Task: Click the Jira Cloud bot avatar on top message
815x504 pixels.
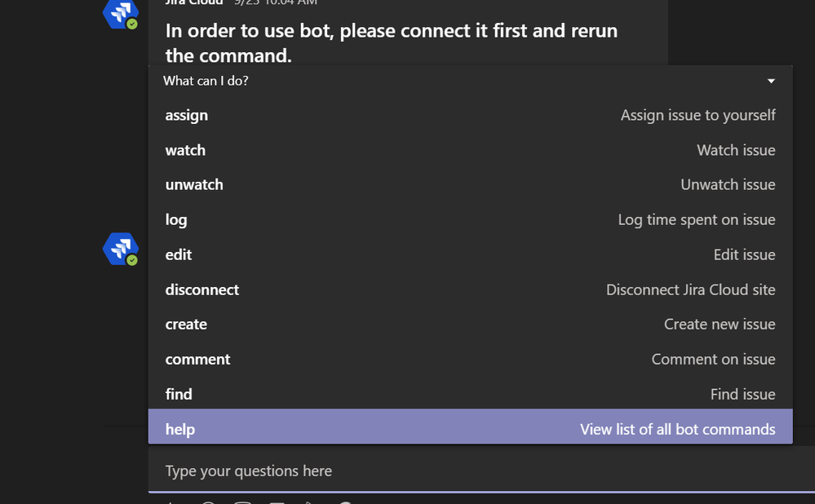Action: click(120, 14)
